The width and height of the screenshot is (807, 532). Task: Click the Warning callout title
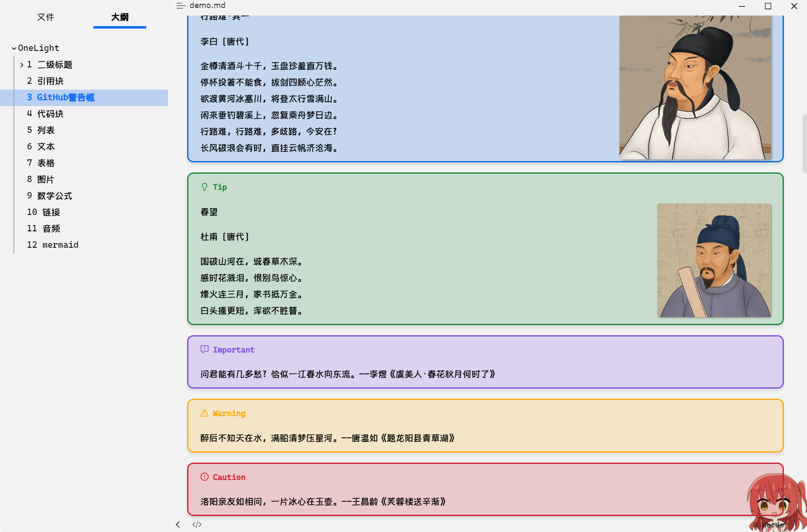pyautogui.click(x=229, y=413)
